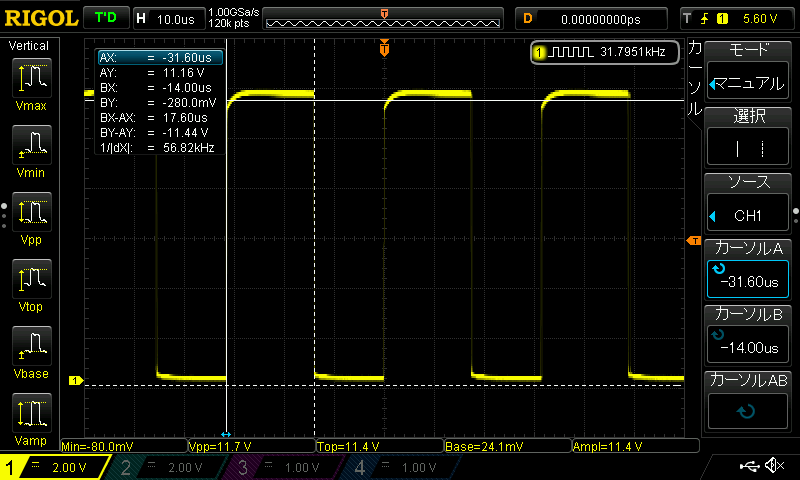The height and width of the screenshot is (480, 800).
Task: Click the RIGOL logo
Action: (x=41, y=19)
